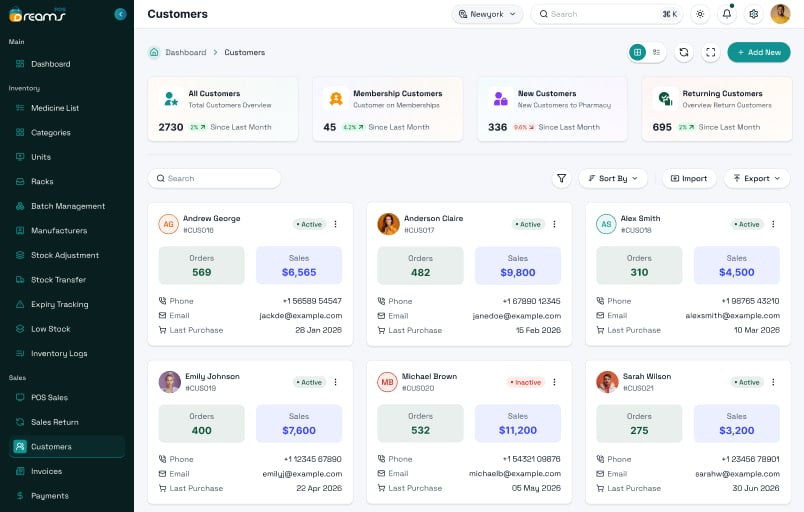Click the Sales Return sidebar icon
This screenshot has height=512, width=804.
click(20, 422)
